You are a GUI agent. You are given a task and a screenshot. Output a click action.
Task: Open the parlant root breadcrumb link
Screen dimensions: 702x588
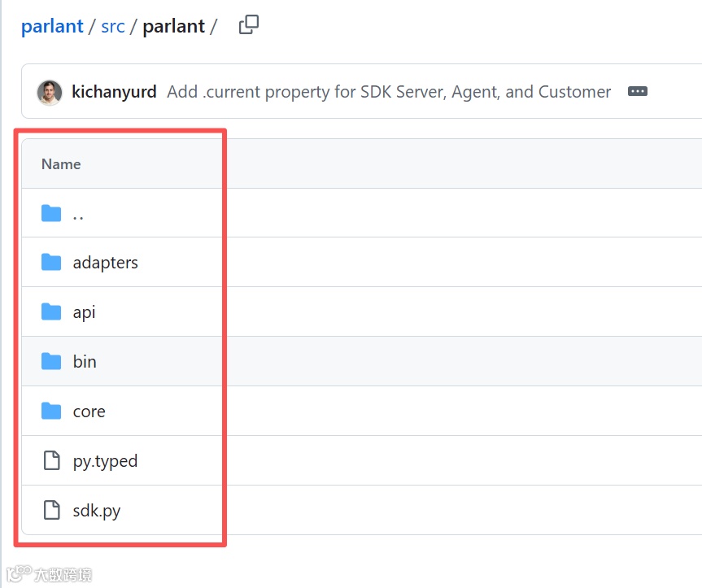52,26
